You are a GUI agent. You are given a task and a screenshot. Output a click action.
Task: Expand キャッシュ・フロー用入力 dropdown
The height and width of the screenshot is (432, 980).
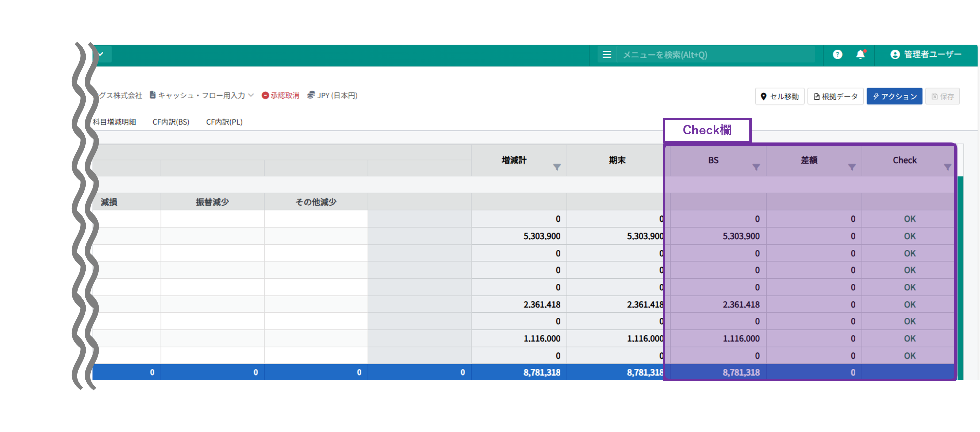coord(202,96)
